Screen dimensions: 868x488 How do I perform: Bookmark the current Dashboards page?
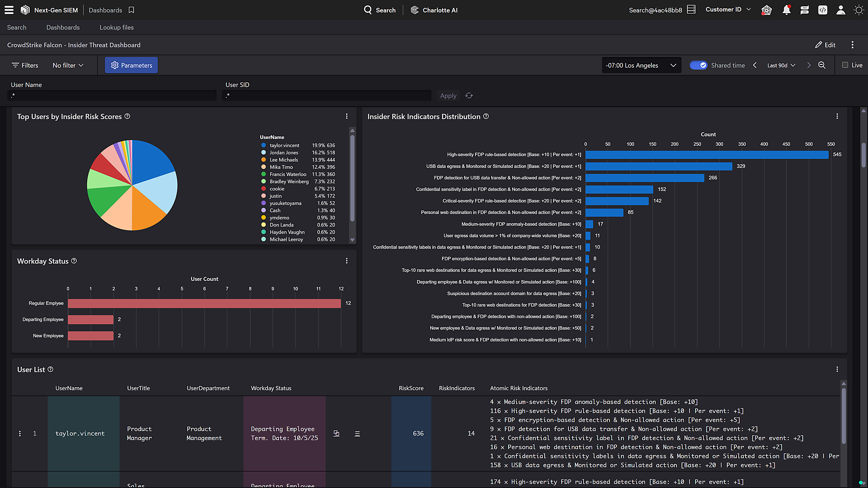pos(131,10)
